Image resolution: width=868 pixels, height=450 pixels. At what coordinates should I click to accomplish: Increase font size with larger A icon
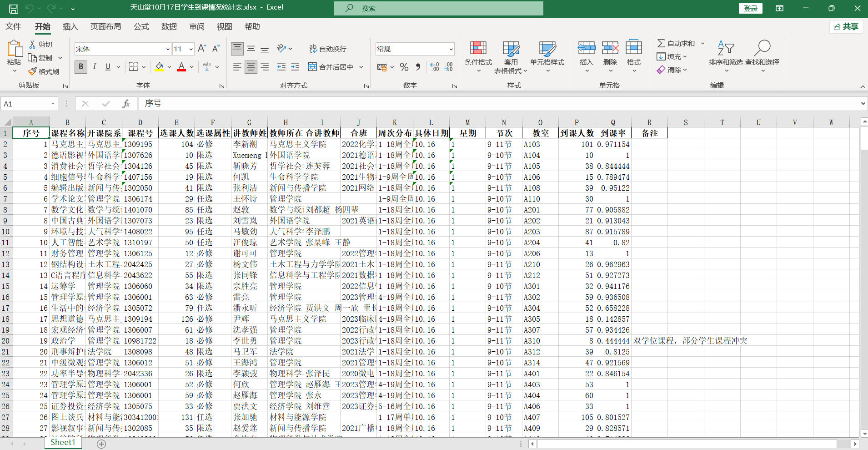[x=202, y=48]
